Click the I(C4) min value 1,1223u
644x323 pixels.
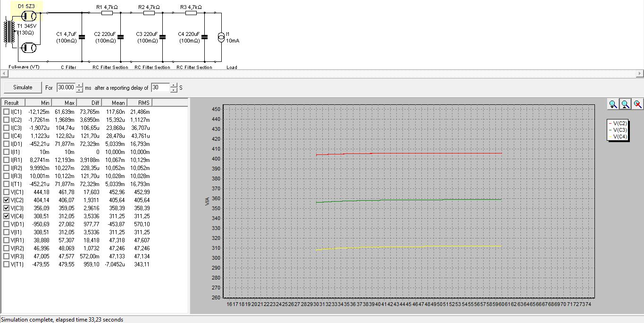(40, 136)
